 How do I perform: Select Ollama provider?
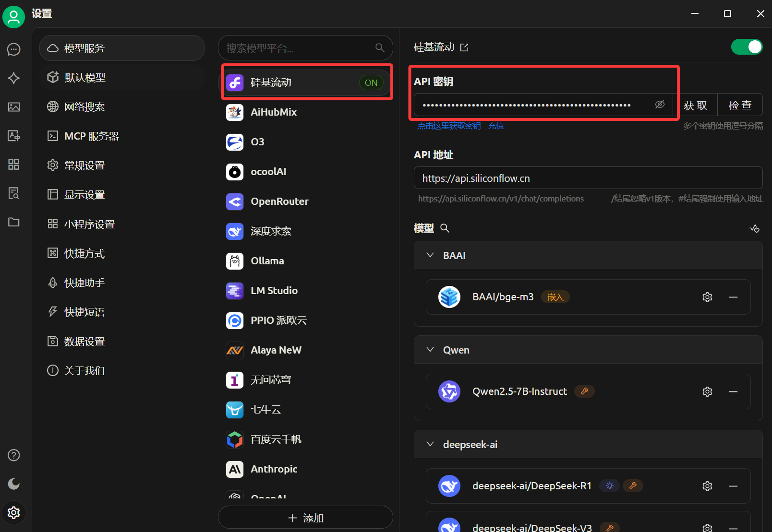coord(305,261)
